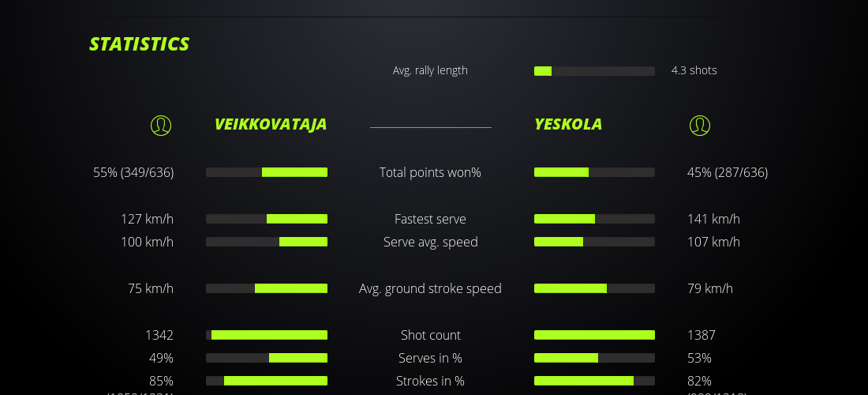Click Yeskola's Fastest serve bar

(594, 219)
